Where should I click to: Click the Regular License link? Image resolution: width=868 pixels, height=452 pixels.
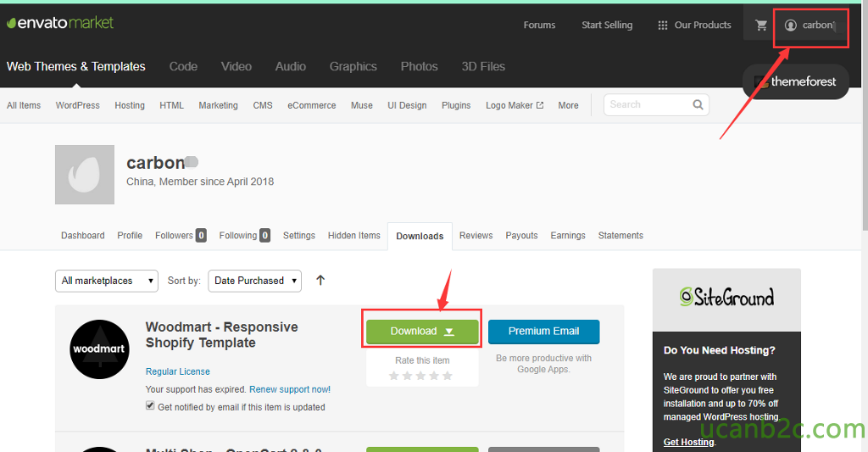pos(178,371)
